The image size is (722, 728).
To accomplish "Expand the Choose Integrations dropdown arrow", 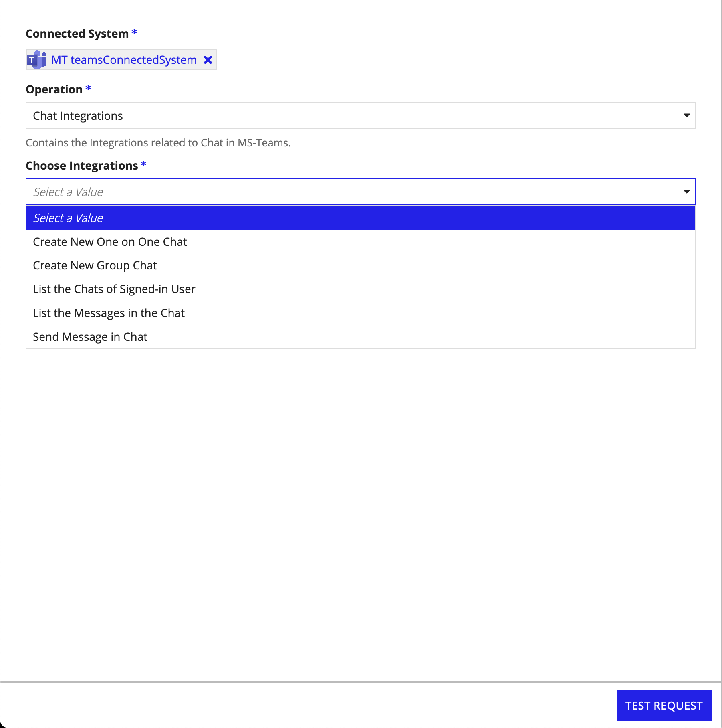I will click(686, 192).
